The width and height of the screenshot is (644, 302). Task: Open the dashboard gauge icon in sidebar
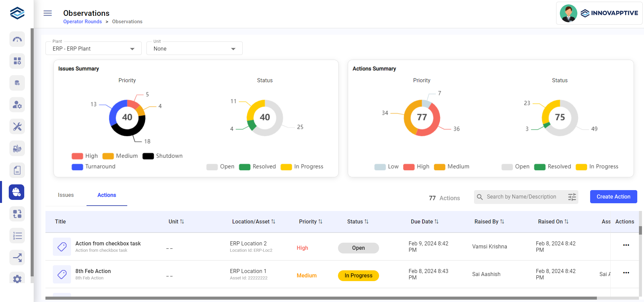(17, 39)
